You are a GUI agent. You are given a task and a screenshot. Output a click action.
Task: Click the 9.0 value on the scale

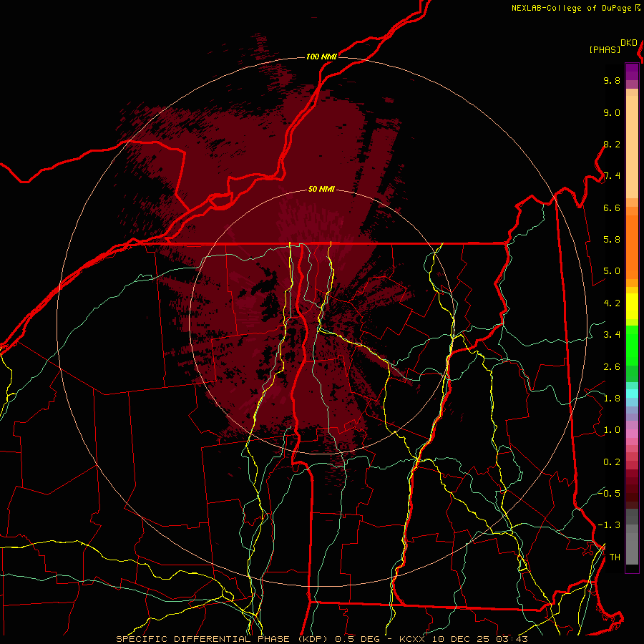612,112
